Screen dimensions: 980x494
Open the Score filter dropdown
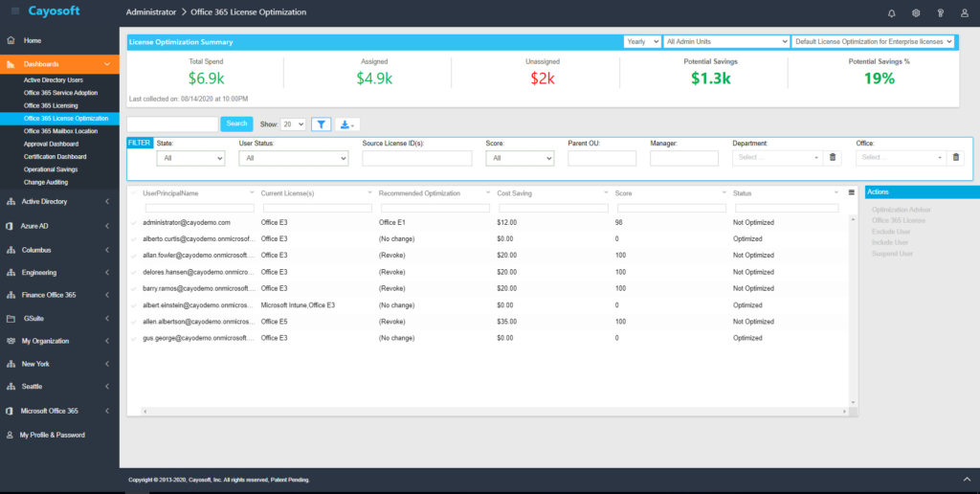click(520, 158)
